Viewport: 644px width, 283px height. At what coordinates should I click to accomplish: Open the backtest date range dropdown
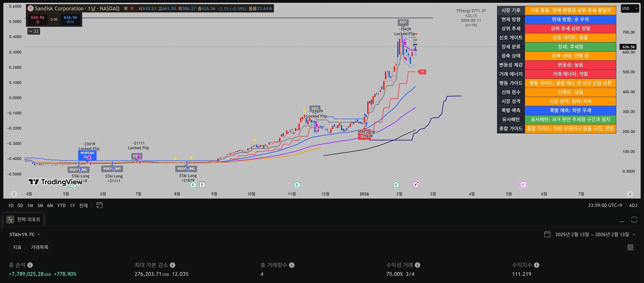point(590,234)
